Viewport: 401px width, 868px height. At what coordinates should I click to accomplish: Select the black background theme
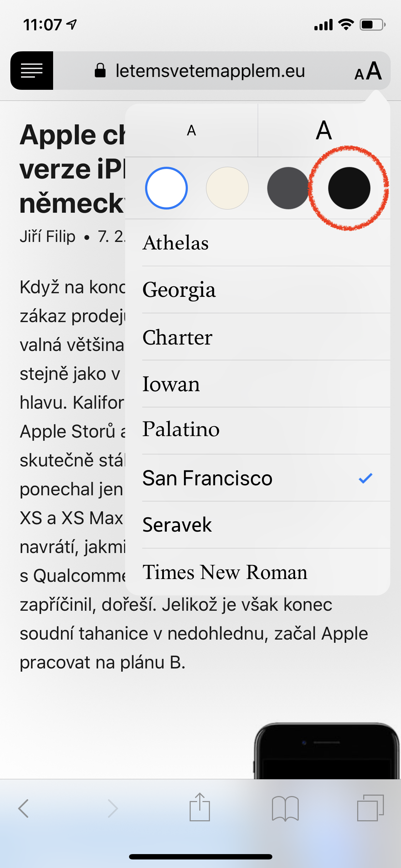pyautogui.click(x=349, y=188)
